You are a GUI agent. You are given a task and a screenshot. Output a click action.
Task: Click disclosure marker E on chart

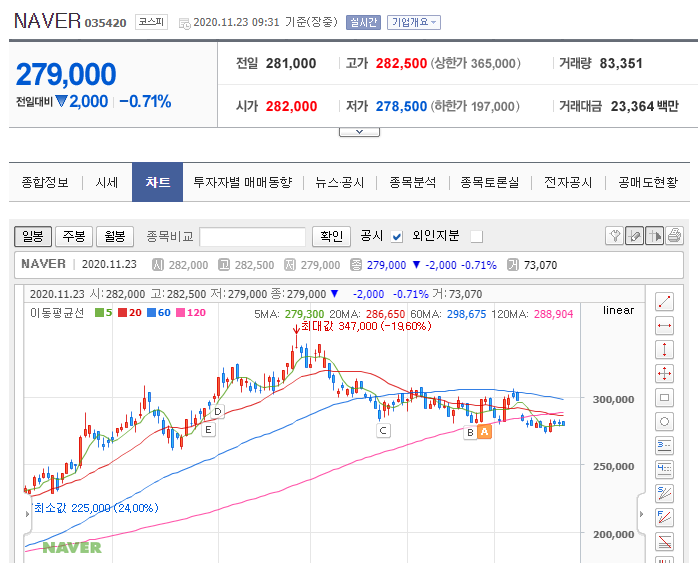208,430
